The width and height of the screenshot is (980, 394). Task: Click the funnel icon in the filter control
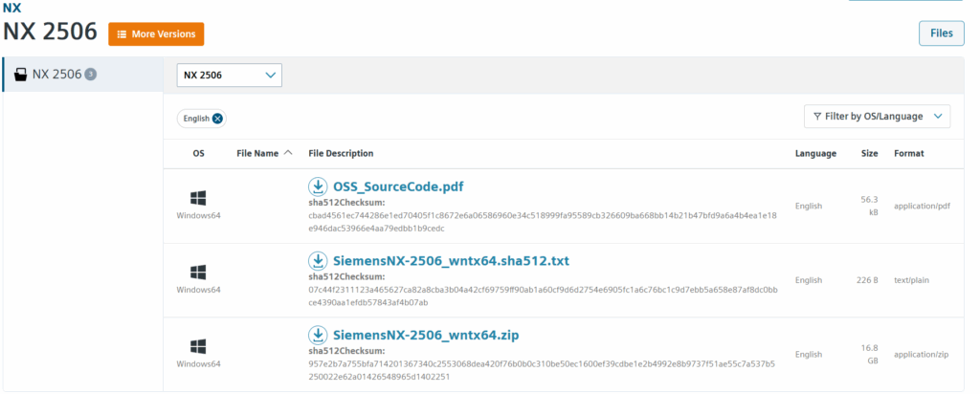816,117
